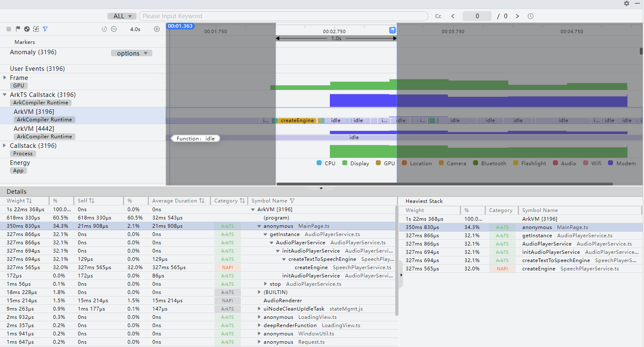This screenshot has width=644, height=347.
Task: Click the blue marker icon on timeline ruler
Action: (392, 30)
